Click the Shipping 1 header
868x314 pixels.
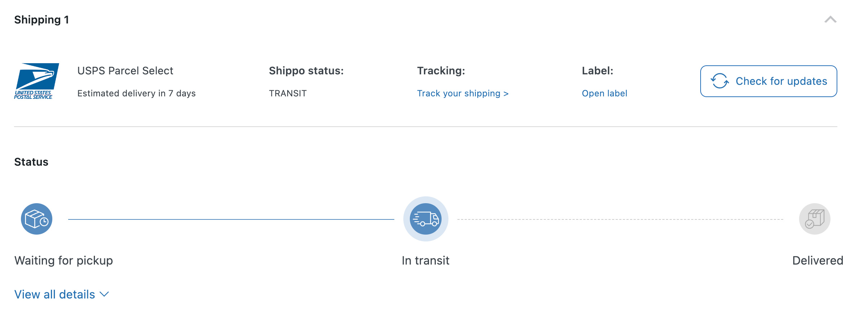tap(41, 19)
